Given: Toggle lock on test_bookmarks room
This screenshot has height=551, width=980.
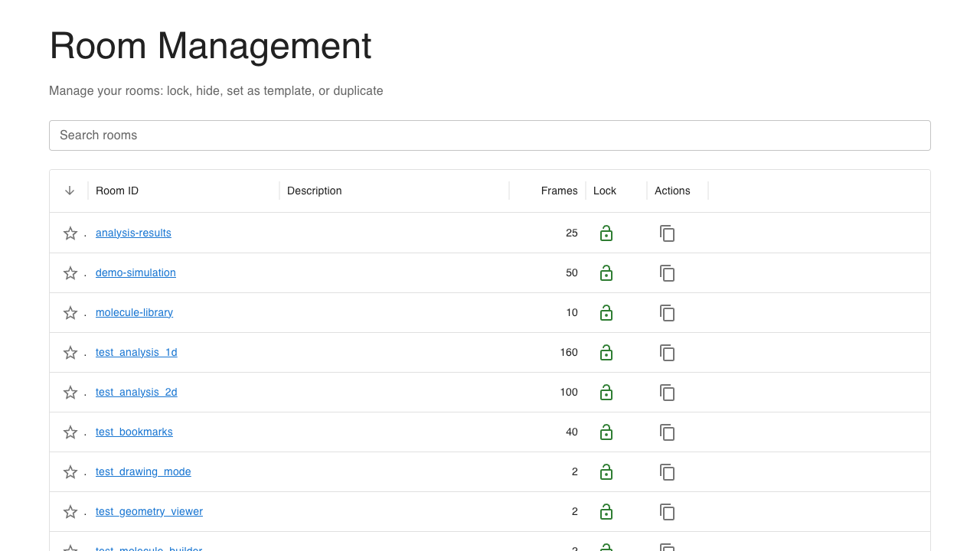Looking at the screenshot, I should click(x=606, y=432).
